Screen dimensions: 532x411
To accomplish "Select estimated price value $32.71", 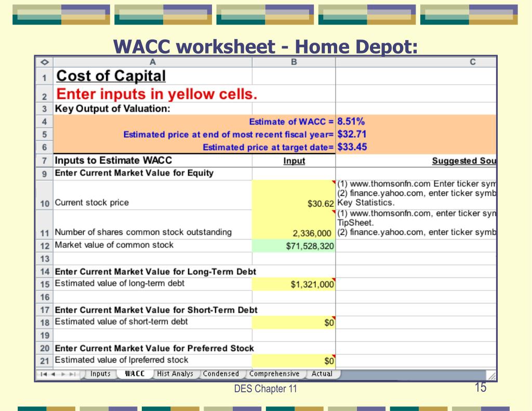I will [x=352, y=135].
